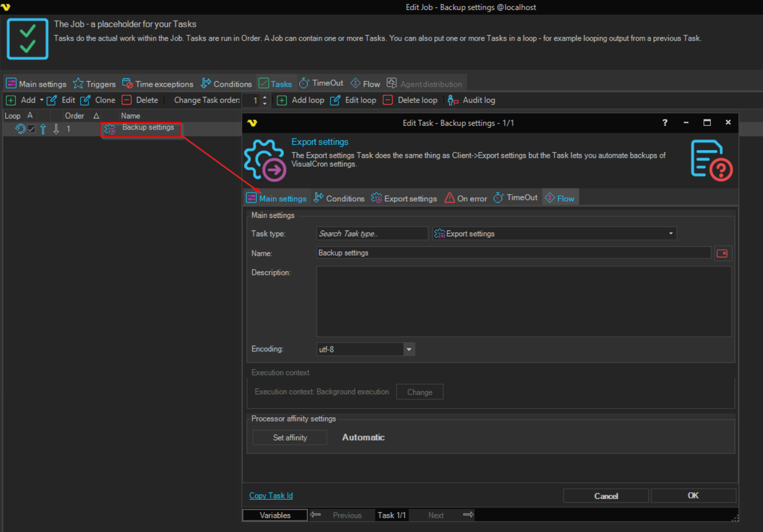The width and height of the screenshot is (763, 532).
Task: Click inside the Description text area
Action: point(524,302)
